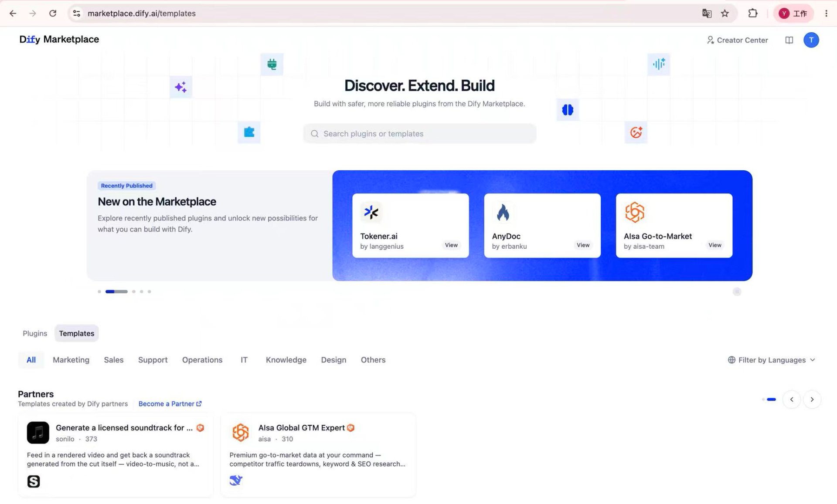The image size is (837, 504).
Task: Filter templates by IT
Action: click(x=244, y=360)
